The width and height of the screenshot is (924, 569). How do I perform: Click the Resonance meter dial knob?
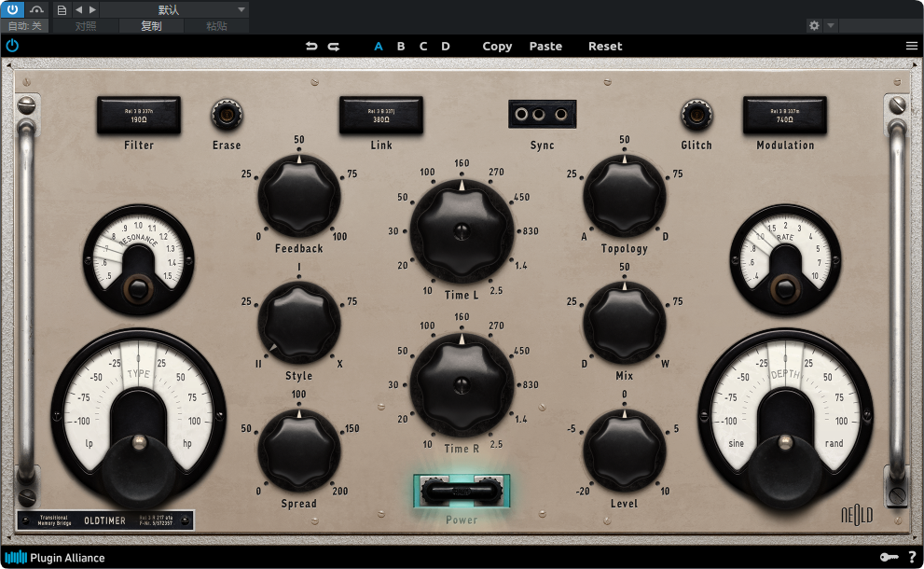139,287
